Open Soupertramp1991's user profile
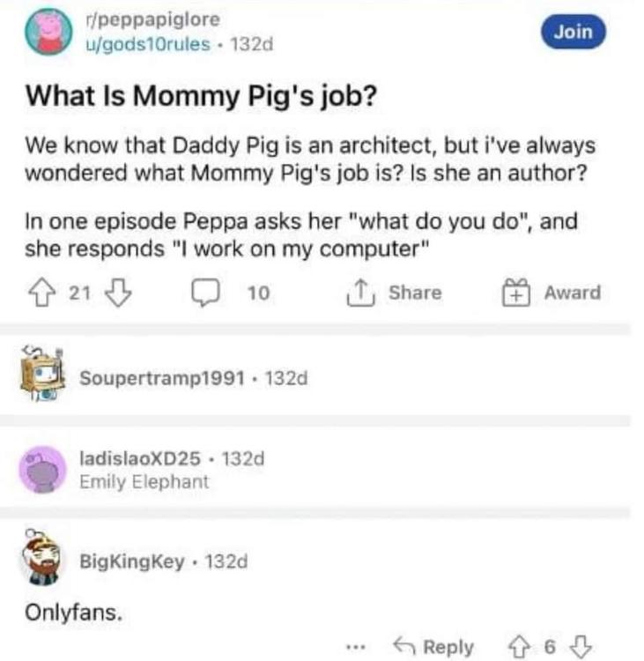Screen dimensions: 644x661 167,377
